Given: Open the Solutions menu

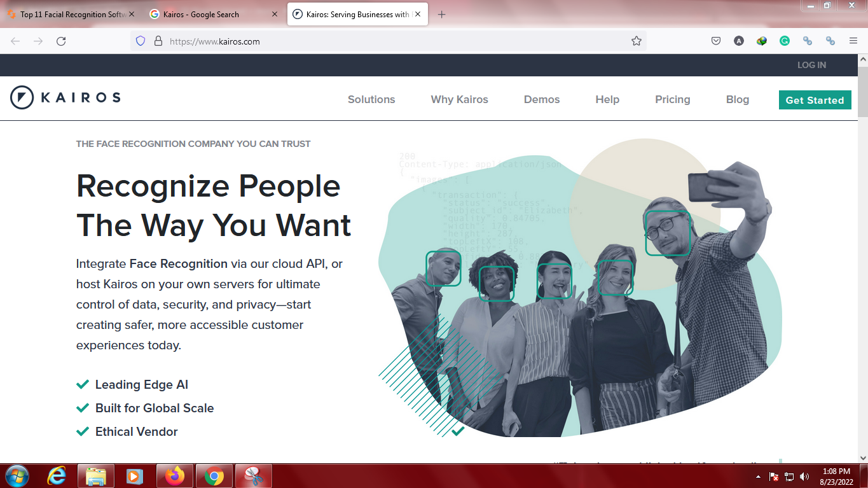Looking at the screenshot, I should click(x=371, y=99).
